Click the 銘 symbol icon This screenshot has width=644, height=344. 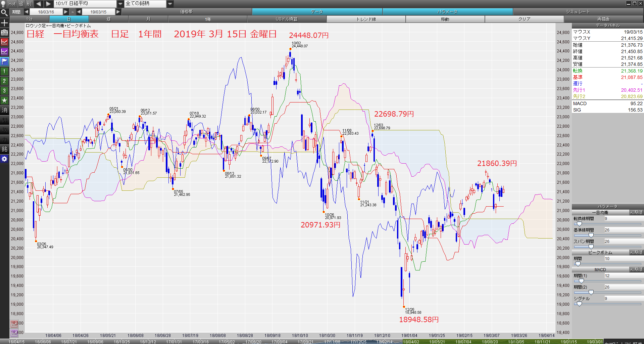coord(4,149)
